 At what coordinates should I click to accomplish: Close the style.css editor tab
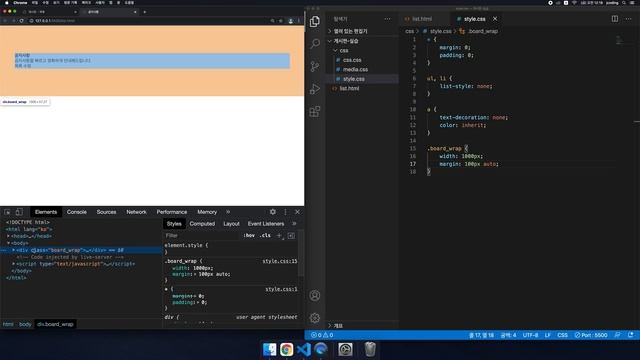pos(495,19)
